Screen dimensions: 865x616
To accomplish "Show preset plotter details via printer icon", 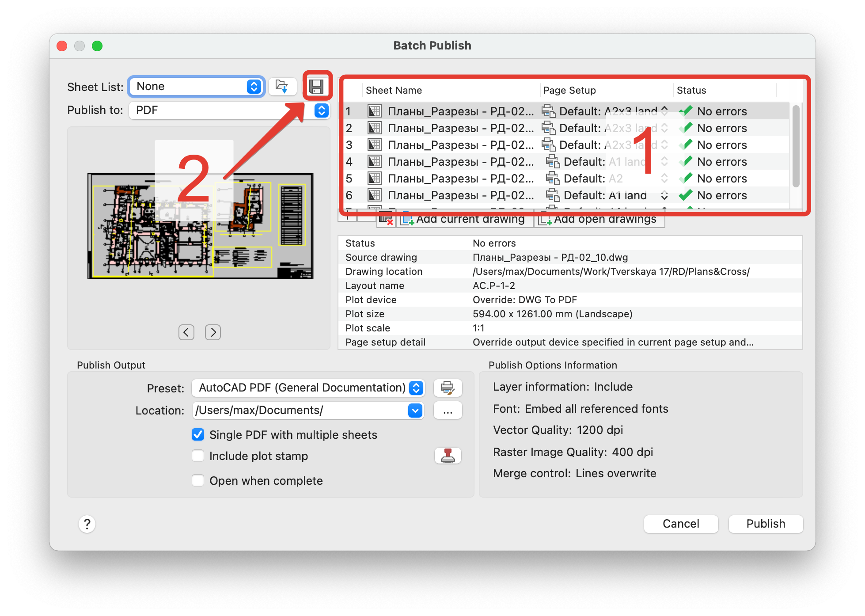I will pyautogui.click(x=448, y=388).
